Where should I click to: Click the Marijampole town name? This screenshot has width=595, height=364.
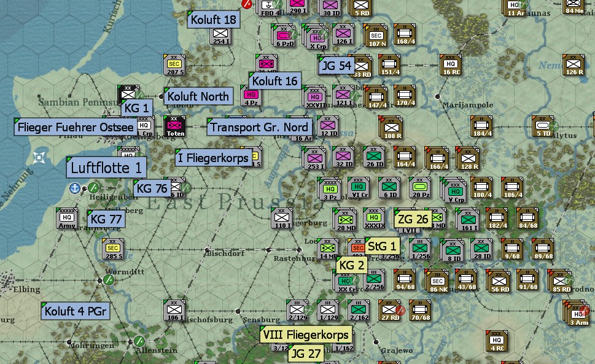(x=467, y=105)
